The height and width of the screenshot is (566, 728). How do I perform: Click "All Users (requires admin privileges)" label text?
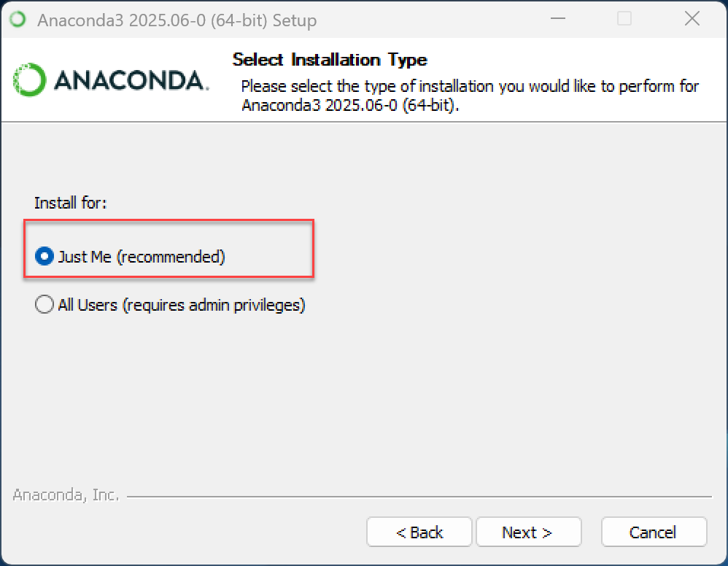click(x=182, y=305)
